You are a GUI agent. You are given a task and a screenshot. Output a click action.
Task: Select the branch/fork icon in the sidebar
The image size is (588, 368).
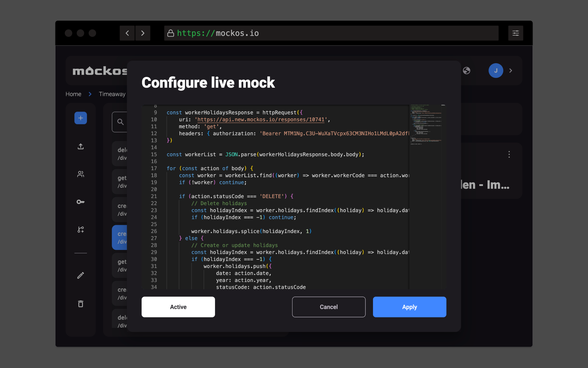click(80, 229)
